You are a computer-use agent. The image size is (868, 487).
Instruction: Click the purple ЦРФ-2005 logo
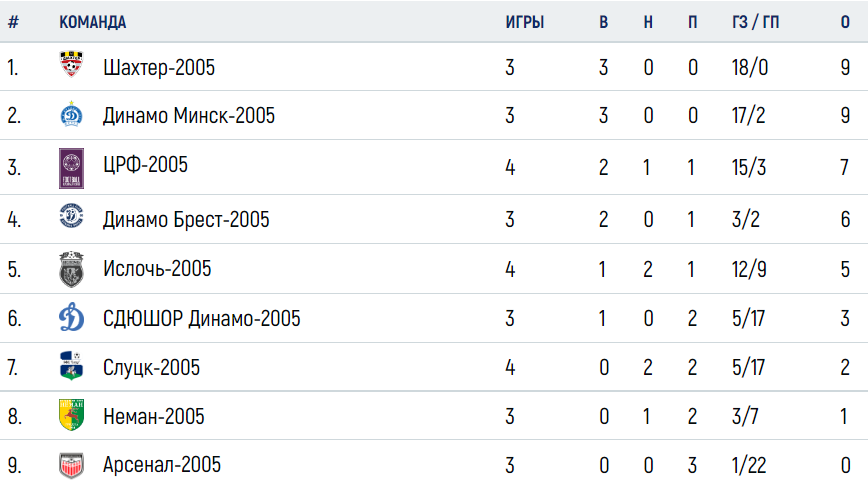tap(71, 168)
